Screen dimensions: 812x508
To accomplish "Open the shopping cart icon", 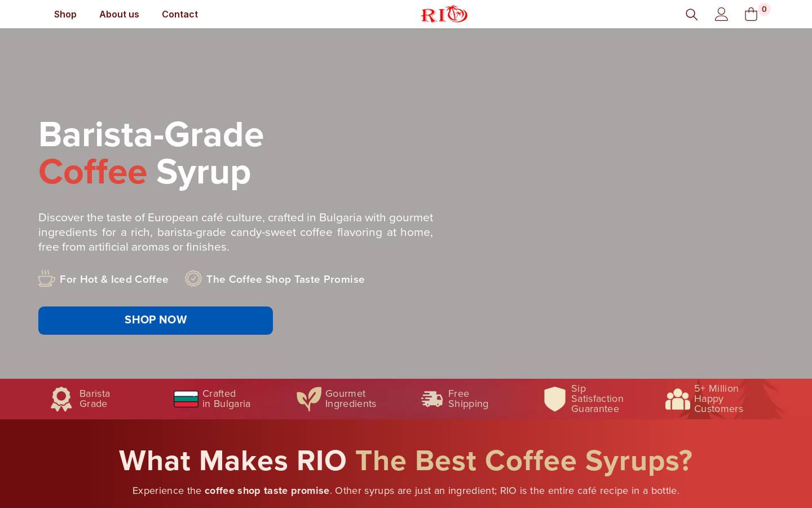I will (x=751, y=14).
